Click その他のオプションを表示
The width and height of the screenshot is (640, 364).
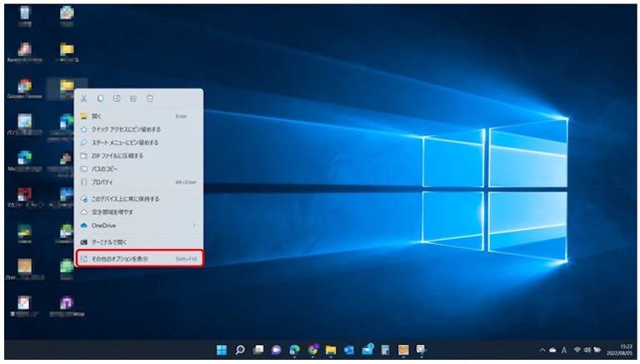(x=139, y=259)
